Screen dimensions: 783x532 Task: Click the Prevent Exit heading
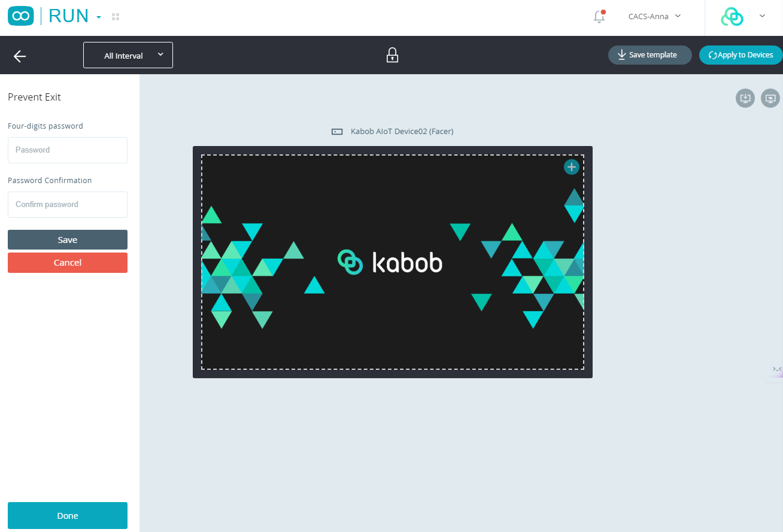34,97
